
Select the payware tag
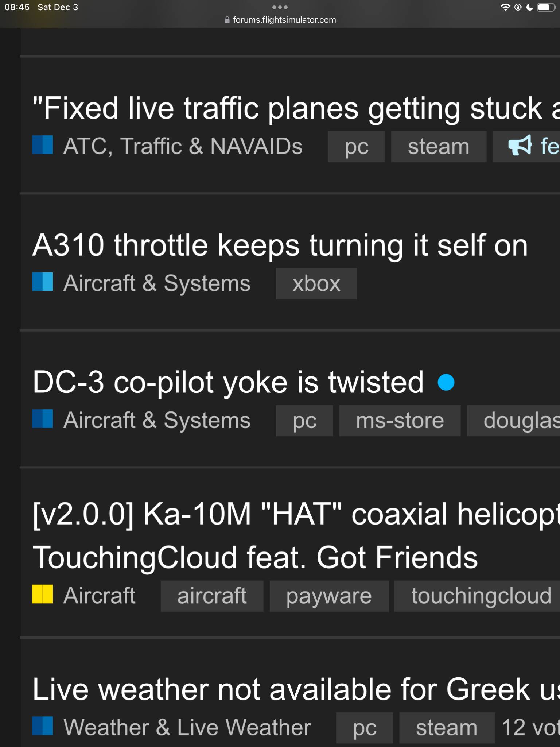pos(329,596)
